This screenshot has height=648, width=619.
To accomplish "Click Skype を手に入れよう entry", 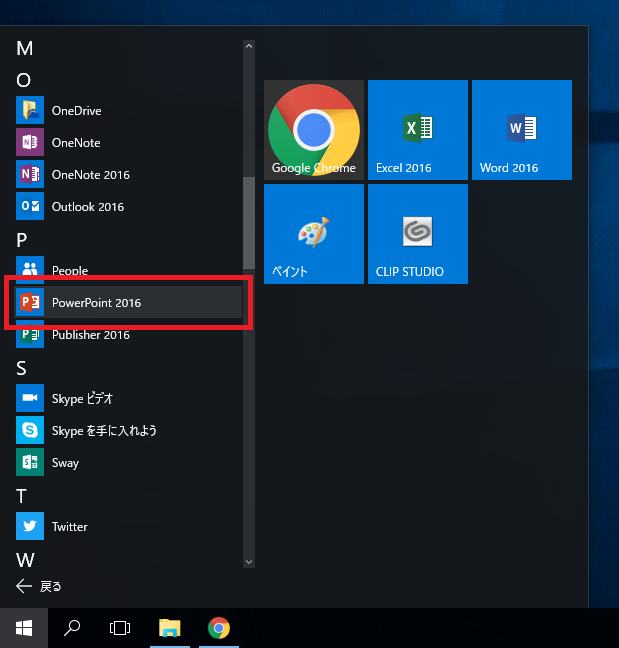I will coord(104,431).
